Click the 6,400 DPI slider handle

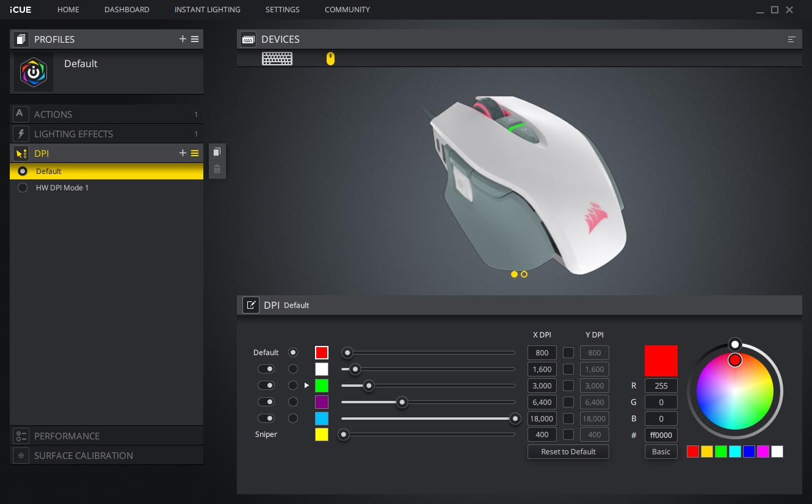coord(402,402)
